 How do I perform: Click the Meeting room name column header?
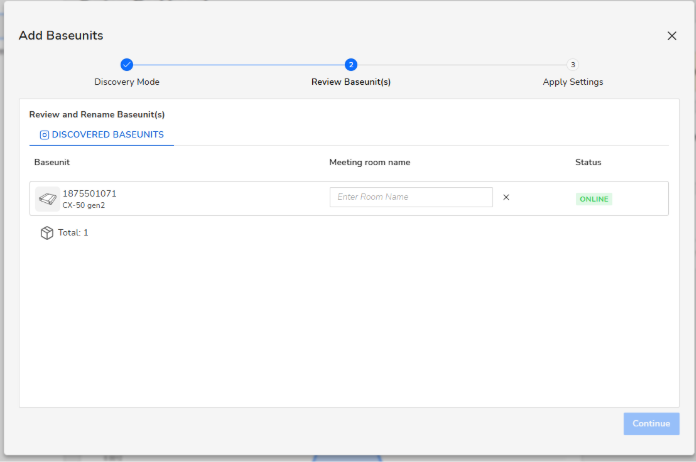tap(369, 162)
